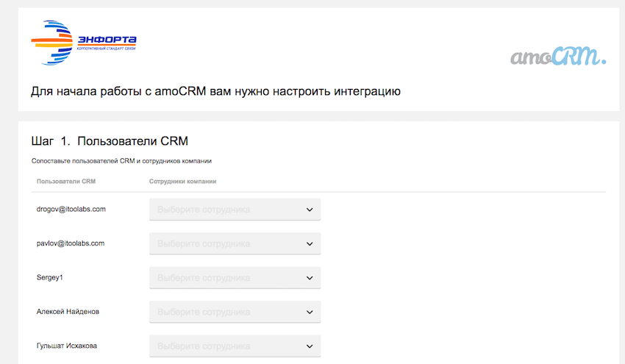This screenshot has height=364, width=625.
Task: Open employee dropdown for Sergey1
Action: click(x=235, y=278)
